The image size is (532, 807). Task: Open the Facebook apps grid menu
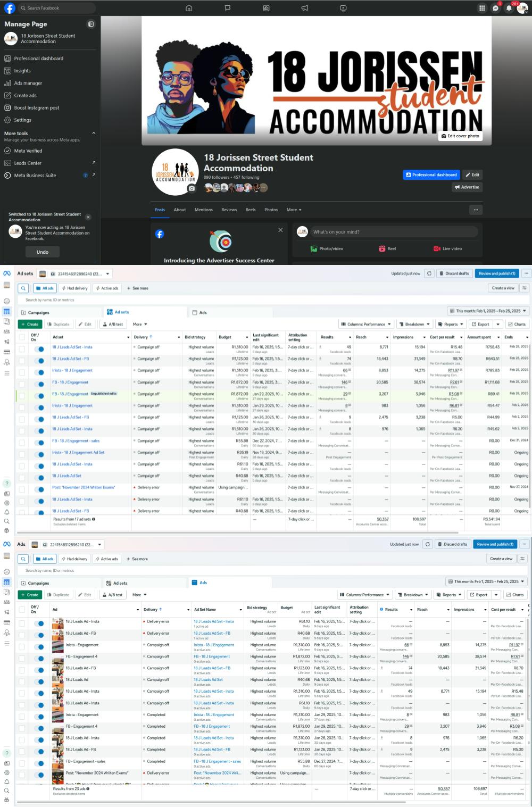pyautogui.click(x=481, y=8)
